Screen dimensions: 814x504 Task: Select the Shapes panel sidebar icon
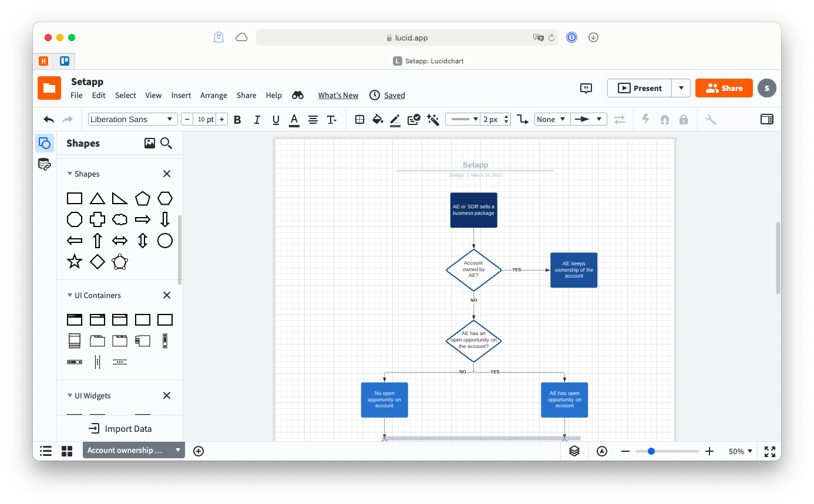[x=45, y=143]
